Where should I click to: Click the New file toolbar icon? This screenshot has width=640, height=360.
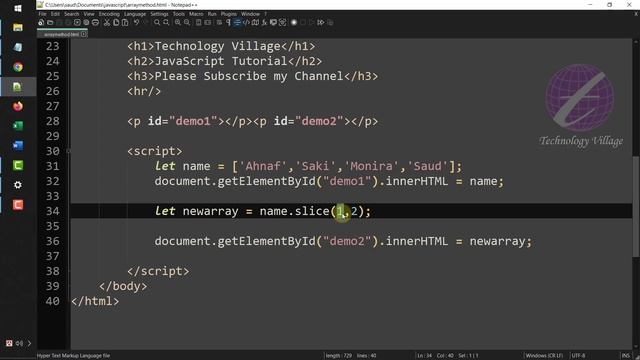[41, 22]
